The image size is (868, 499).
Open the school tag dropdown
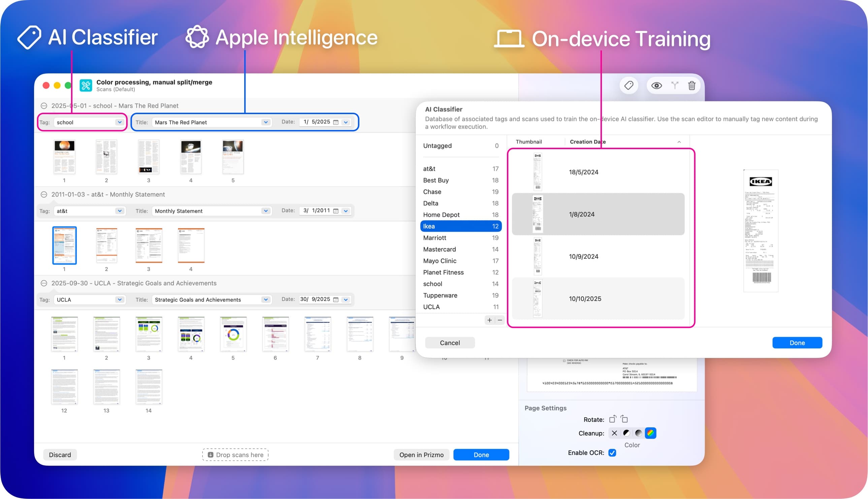click(120, 122)
